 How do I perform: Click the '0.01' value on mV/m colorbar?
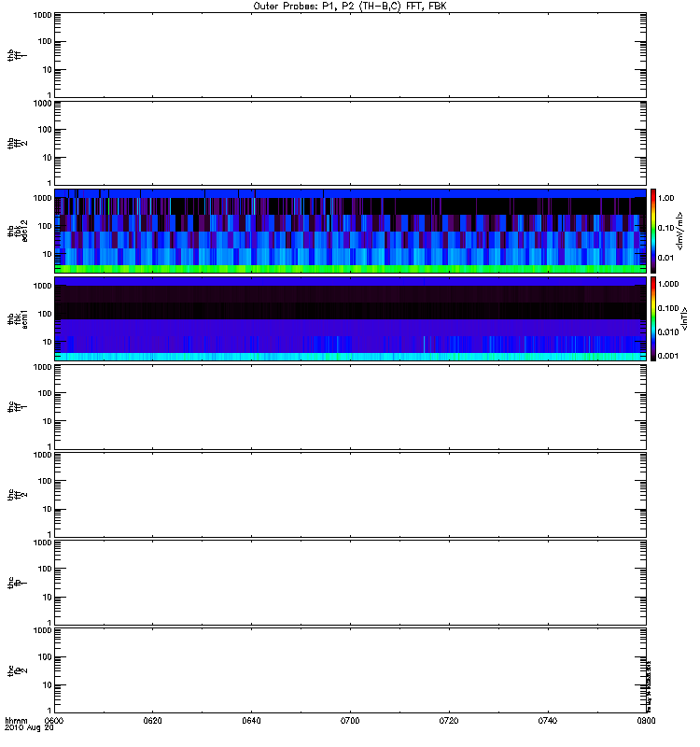[x=665, y=258]
